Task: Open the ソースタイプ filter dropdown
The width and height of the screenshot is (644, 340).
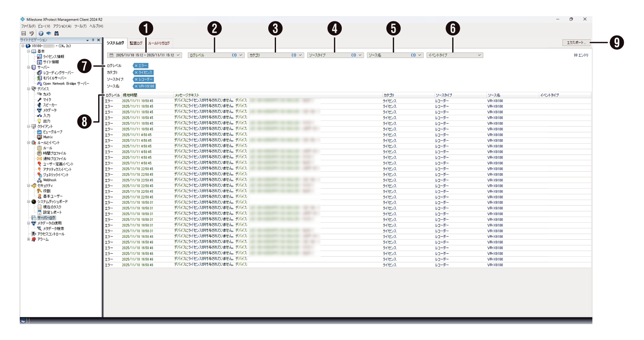Action: 335,55
